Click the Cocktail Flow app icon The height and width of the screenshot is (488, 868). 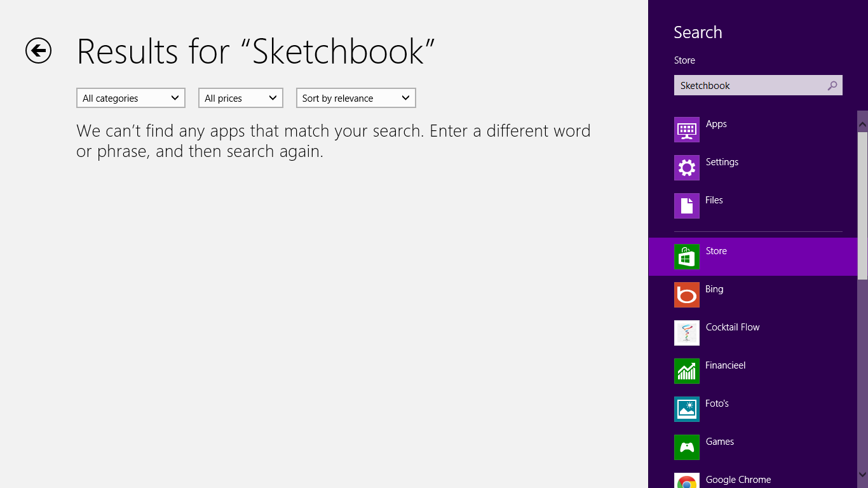pyautogui.click(x=687, y=333)
